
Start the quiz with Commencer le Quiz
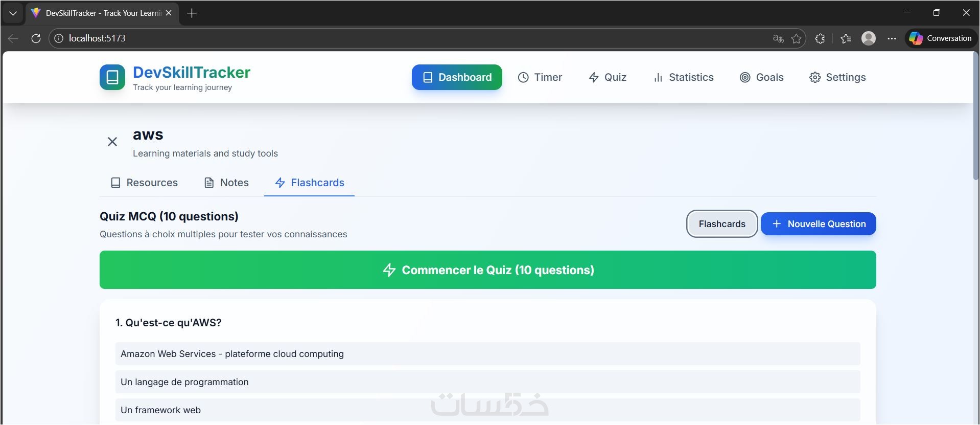coord(488,270)
